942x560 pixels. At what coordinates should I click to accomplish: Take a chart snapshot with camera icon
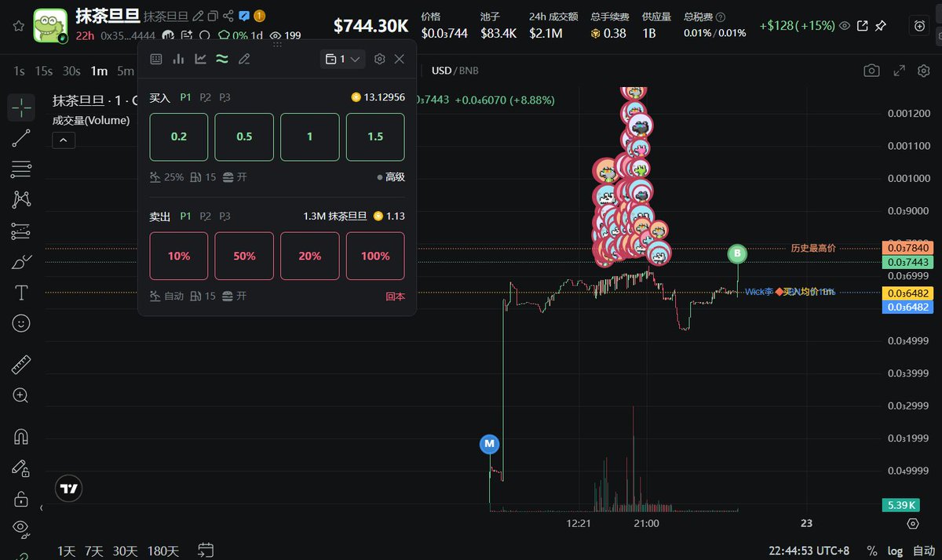point(871,70)
